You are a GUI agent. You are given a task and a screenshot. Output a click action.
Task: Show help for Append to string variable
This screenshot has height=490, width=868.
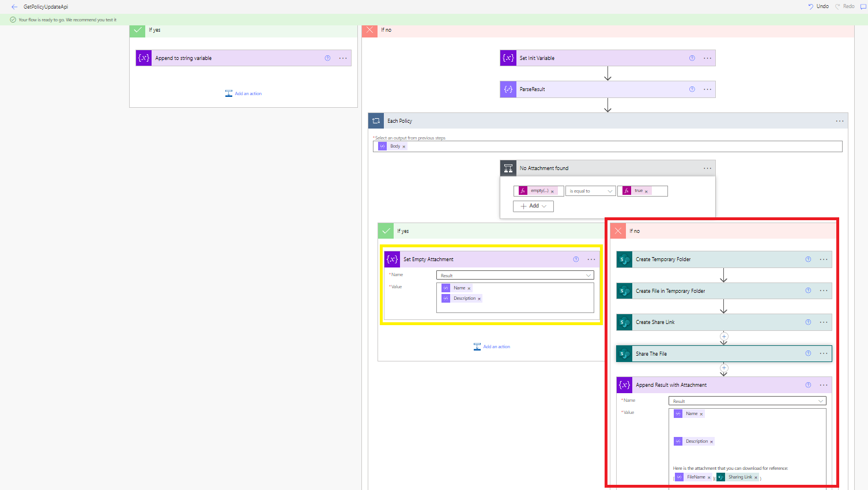(327, 58)
